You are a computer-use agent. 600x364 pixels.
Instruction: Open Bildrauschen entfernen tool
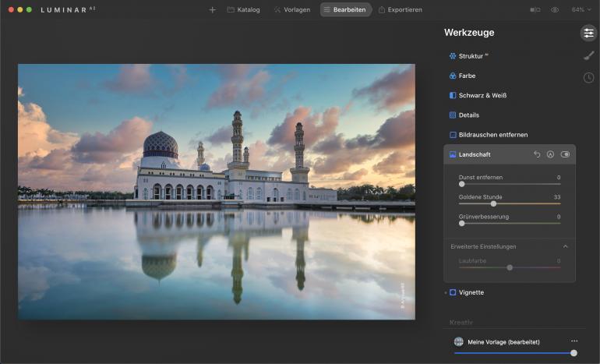click(x=489, y=135)
